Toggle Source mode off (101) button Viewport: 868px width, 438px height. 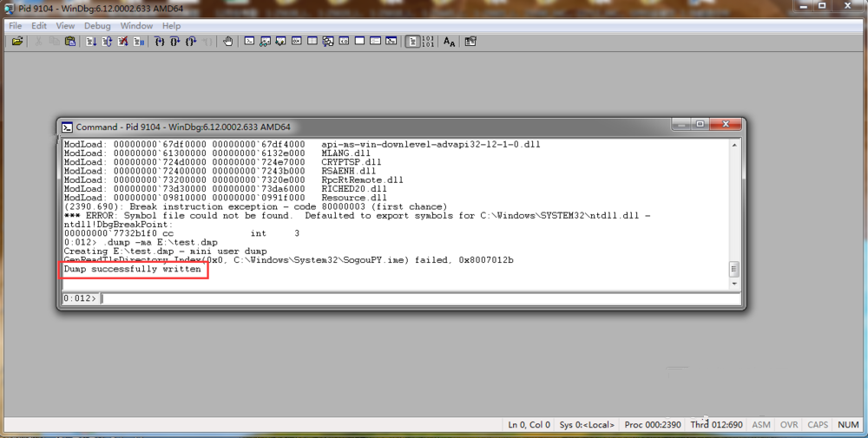[428, 42]
